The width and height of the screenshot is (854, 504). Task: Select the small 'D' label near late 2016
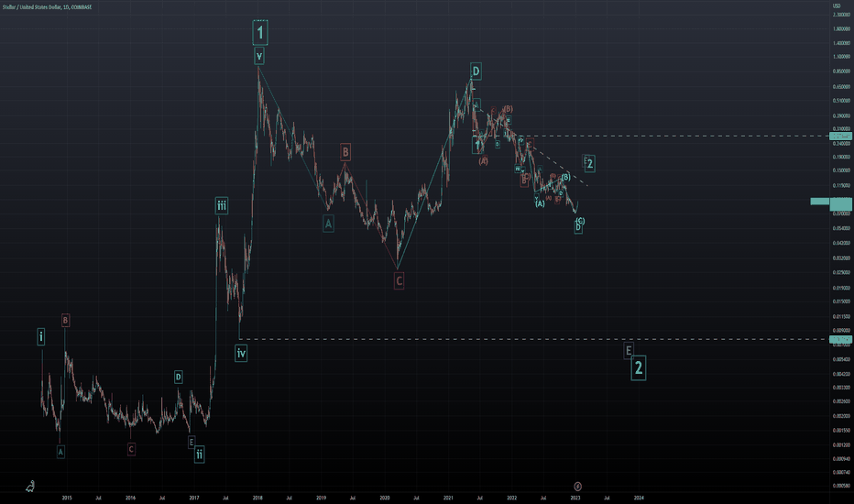pos(178,377)
